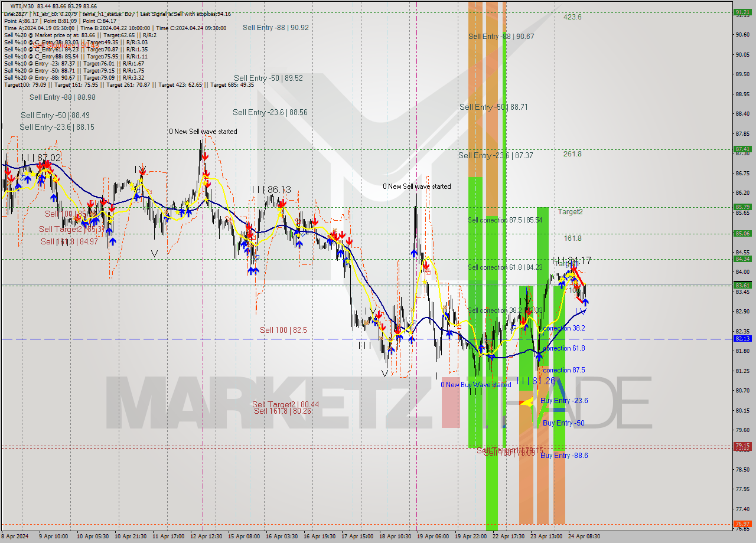Select the 'Sell Entry -88 | 88.98' label
This screenshot has width=756, height=543.
(x=63, y=97)
